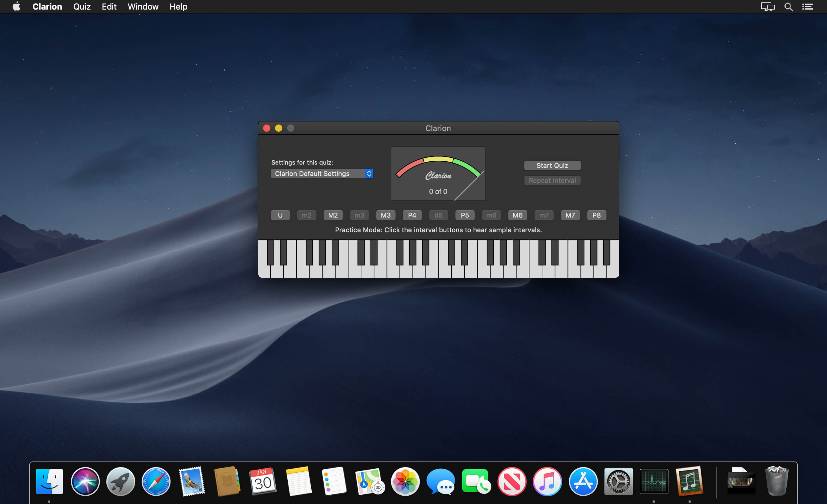The width and height of the screenshot is (827, 504).
Task: Open Safari from the Dock
Action: 156,482
